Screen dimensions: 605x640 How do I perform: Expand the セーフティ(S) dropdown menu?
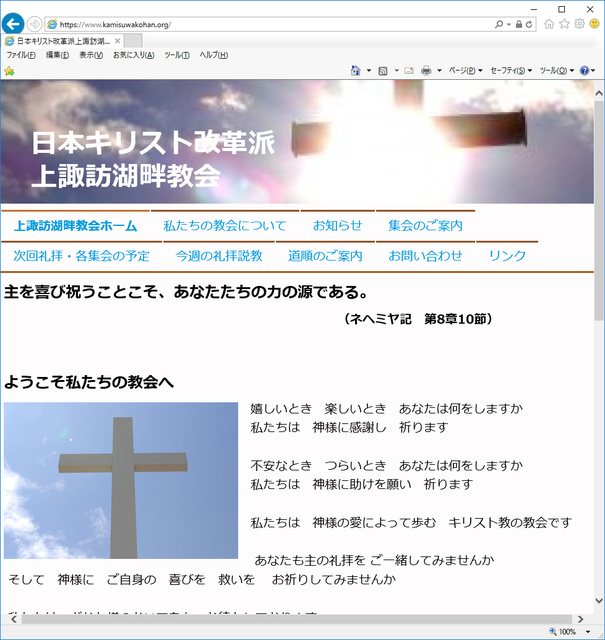pos(512,71)
